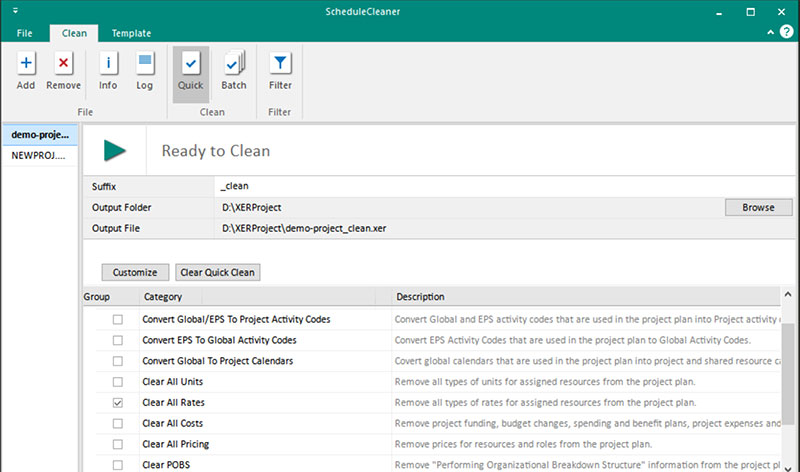This screenshot has height=472, width=800.
Task: Select the Clear POBS category text
Action: coord(166,465)
